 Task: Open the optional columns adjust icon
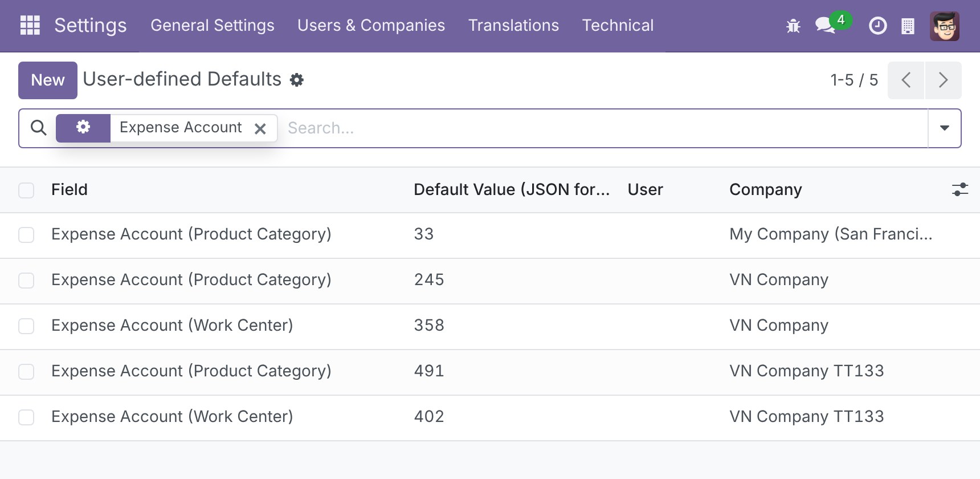pyautogui.click(x=959, y=189)
